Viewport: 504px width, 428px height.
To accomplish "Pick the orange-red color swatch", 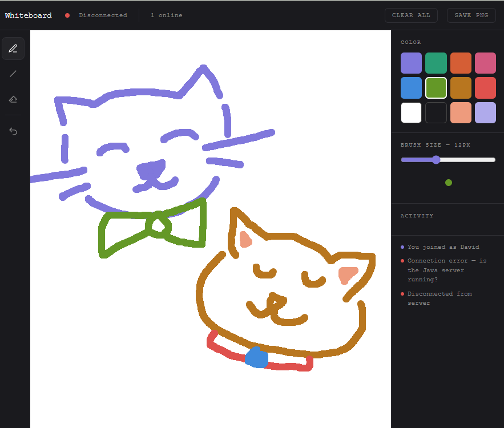I will click(461, 63).
